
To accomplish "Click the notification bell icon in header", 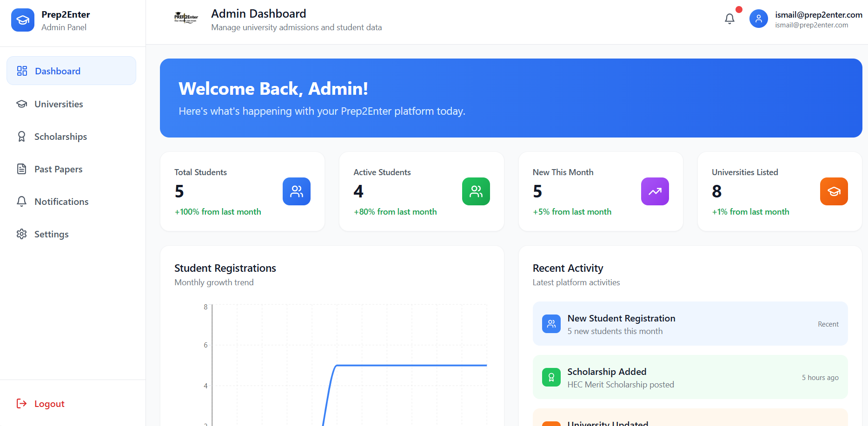I will coord(729,19).
